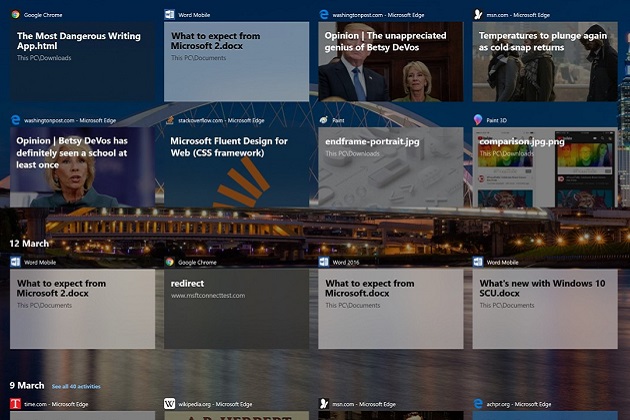630x420 pixels.
Task: Click the time.com site icon under 9 March
Action: [x=15, y=404]
